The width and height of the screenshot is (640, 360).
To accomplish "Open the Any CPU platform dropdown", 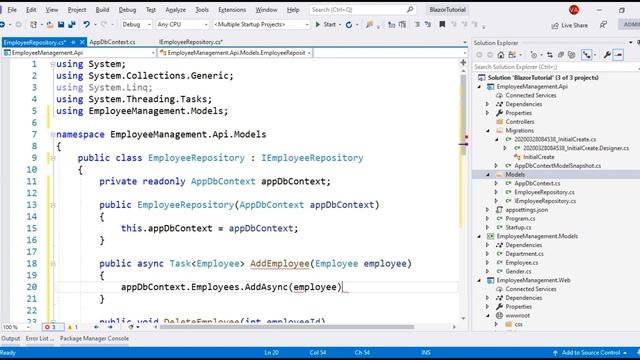I will 182,24.
